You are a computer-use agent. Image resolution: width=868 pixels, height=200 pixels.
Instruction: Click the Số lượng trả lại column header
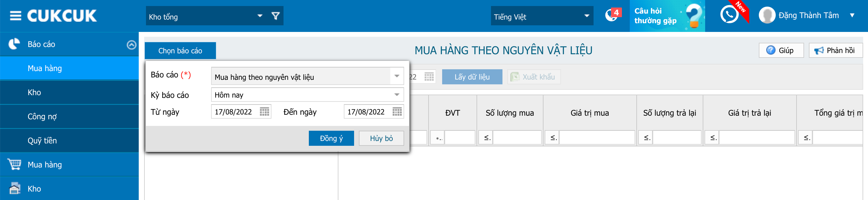670,113
